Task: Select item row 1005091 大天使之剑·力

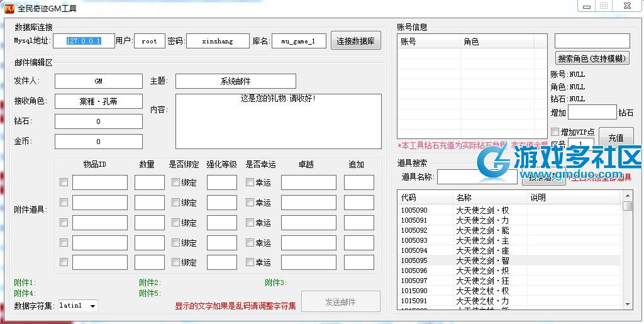Action: pyautogui.click(x=509, y=221)
